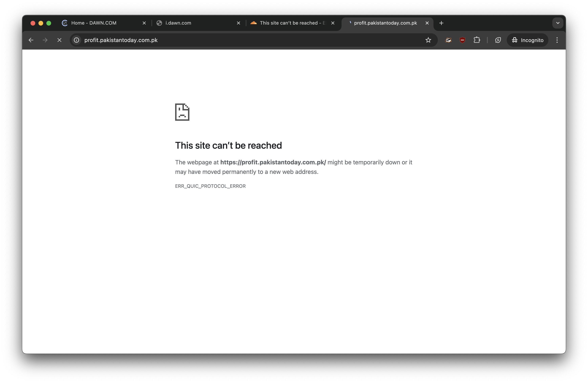Click the back navigation arrow
This screenshot has width=588, height=383.
tap(31, 40)
